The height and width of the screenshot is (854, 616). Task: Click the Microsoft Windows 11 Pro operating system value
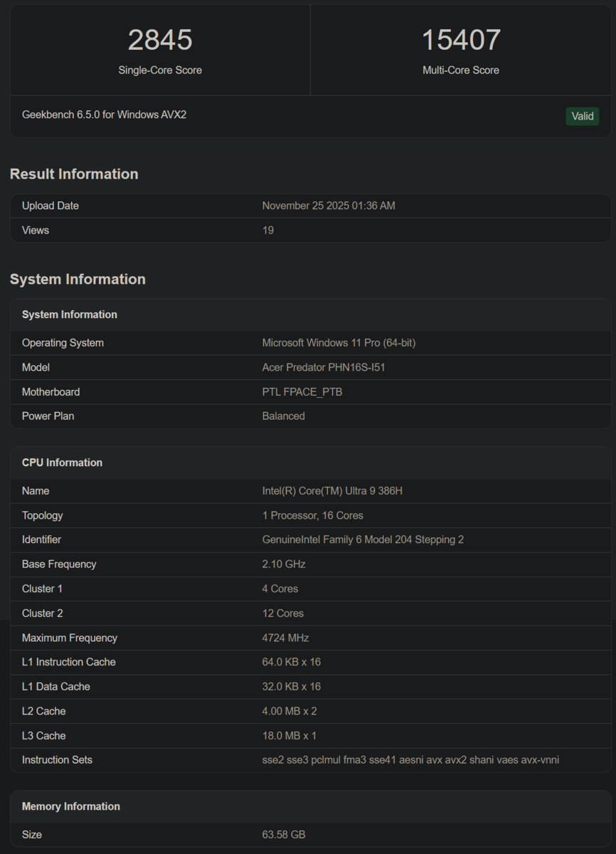pos(339,343)
